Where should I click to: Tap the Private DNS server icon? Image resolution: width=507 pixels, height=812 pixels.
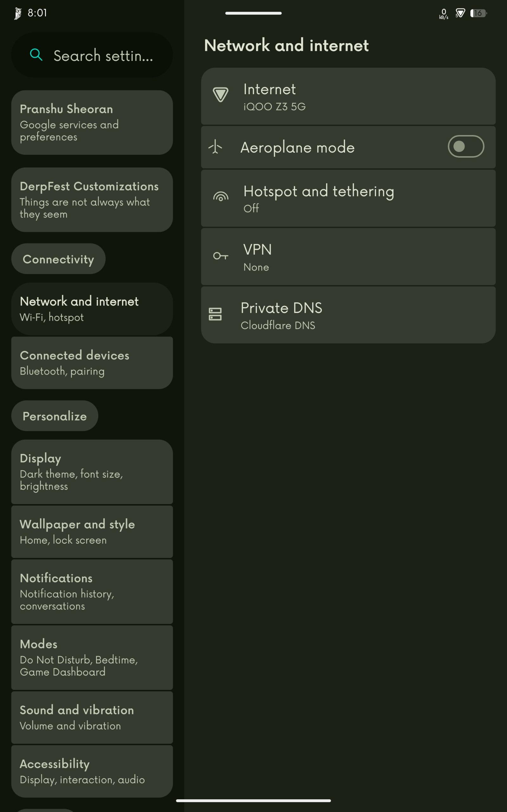(215, 314)
